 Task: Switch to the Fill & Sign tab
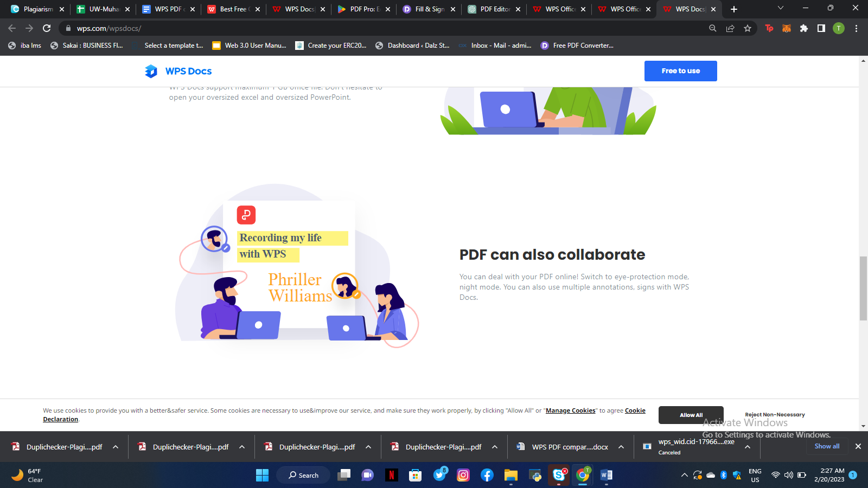point(429,9)
